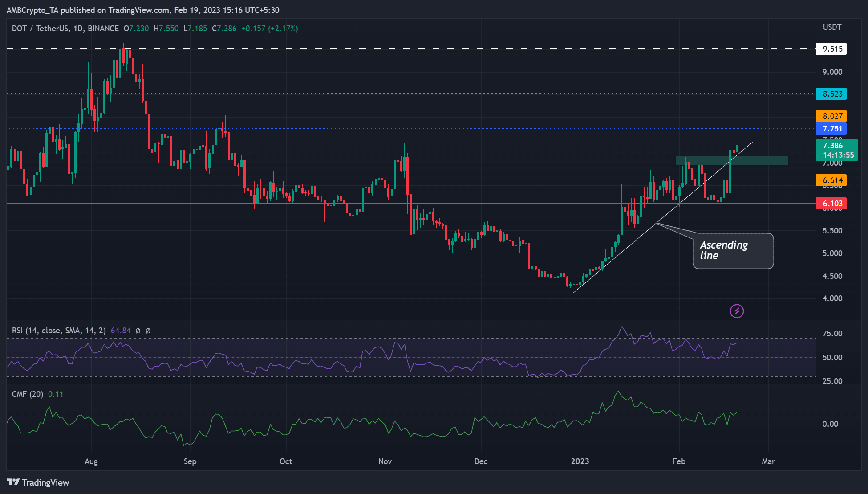Click the dashed 9.515 resistance price tag
Screen dimensions: 868x494
(831, 49)
